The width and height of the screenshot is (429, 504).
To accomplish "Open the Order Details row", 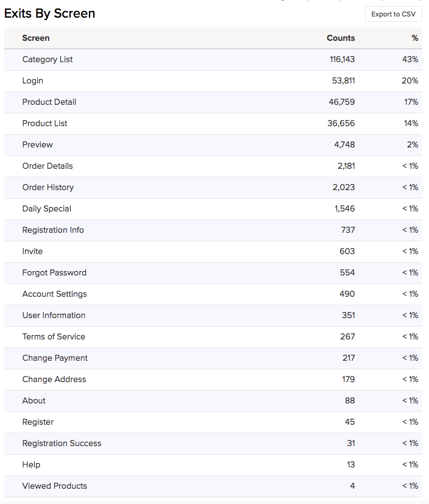I will click(48, 166).
